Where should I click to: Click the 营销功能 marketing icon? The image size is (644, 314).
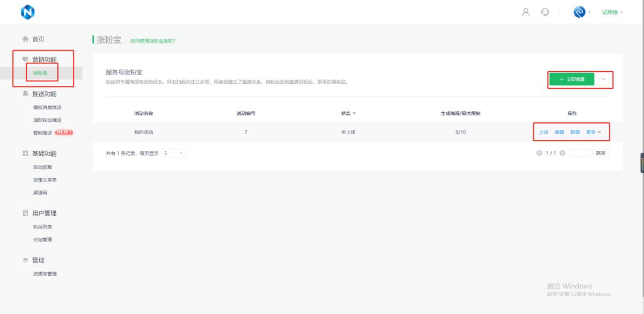tap(24, 59)
